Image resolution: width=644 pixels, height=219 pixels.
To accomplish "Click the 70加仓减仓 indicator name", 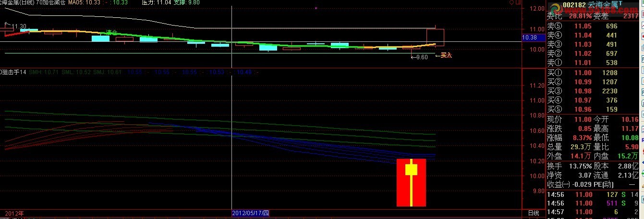I will pyautogui.click(x=50, y=2).
